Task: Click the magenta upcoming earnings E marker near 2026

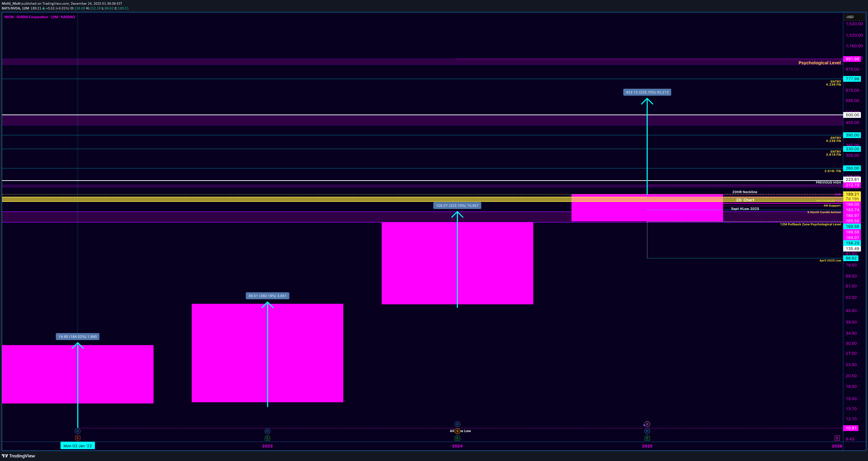Action: click(x=837, y=438)
